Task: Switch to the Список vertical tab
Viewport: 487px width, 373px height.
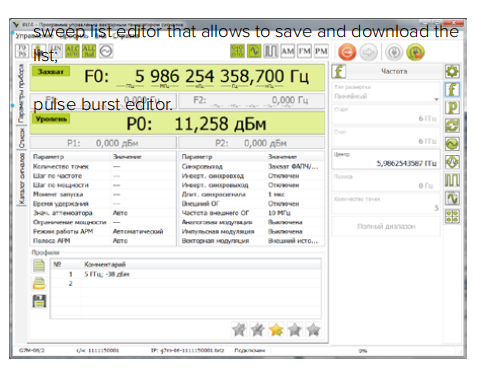Action: [x=21, y=138]
